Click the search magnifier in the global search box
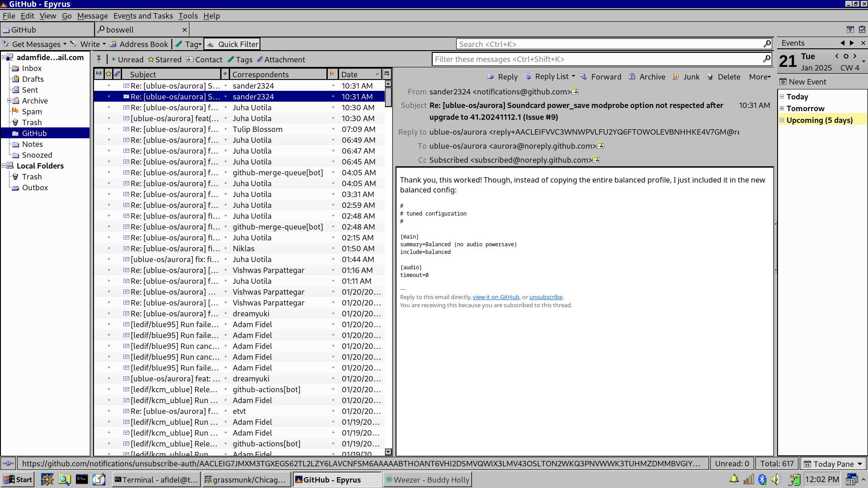Viewport: 868px width, 488px height. pos(767,44)
